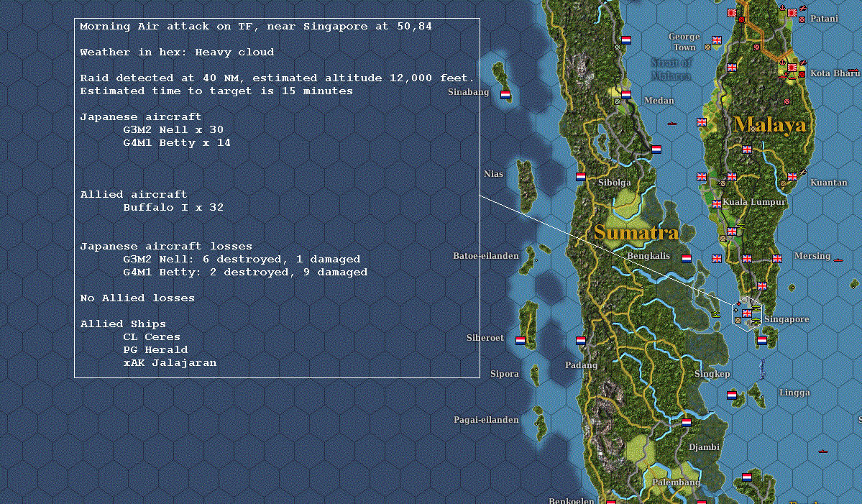This screenshot has width=862, height=504.
Task: Click the anchor icon at Kota Bharu
Action: coord(782,62)
